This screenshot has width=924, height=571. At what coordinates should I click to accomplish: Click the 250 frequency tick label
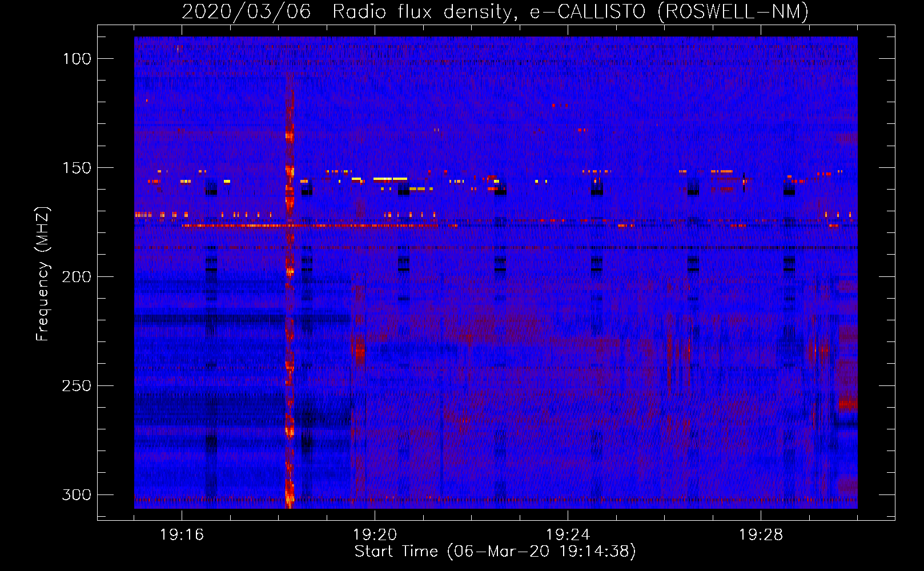(x=77, y=386)
